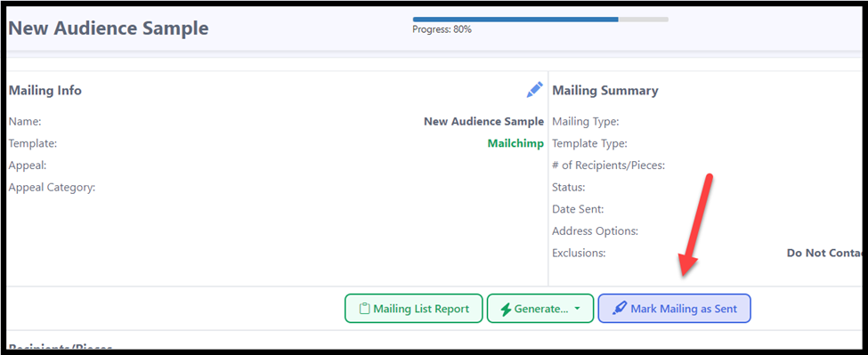Open the Mailing List Report
The width and height of the screenshot is (868, 355).
click(x=413, y=309)
